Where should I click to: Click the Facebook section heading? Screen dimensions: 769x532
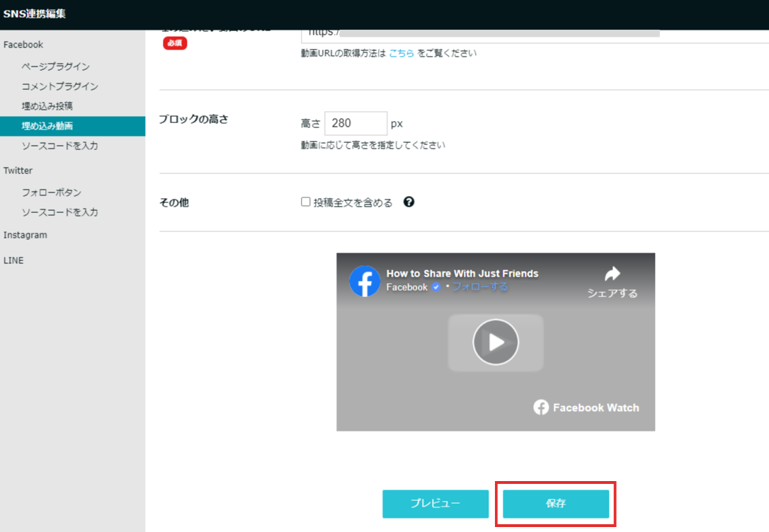point(23,45)
